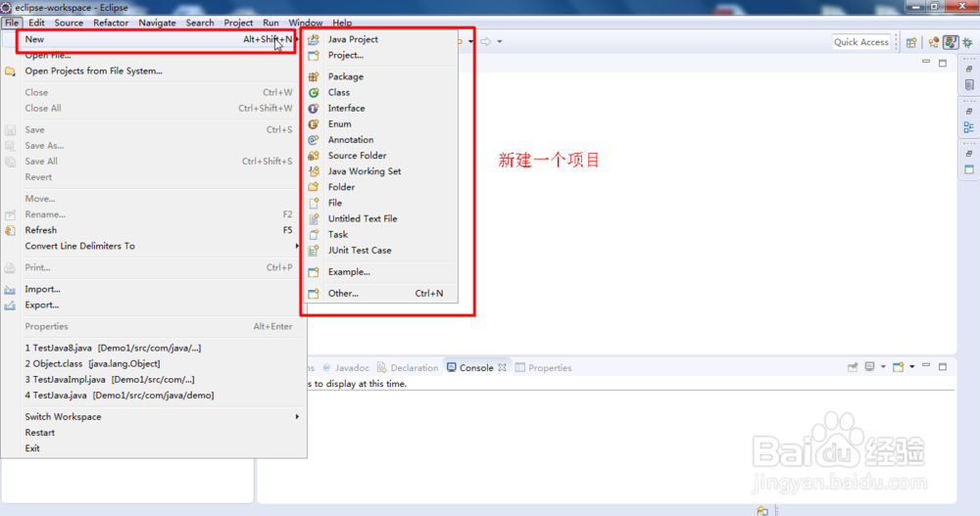This screenshot has width=980, height=516.
Task: Minimize the Console panel
Action: point(926,366)
